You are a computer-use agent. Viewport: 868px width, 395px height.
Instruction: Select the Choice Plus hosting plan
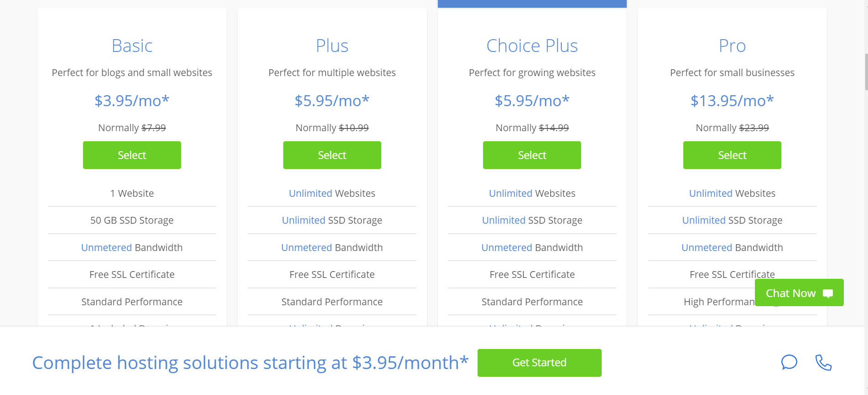coord(532,155)
